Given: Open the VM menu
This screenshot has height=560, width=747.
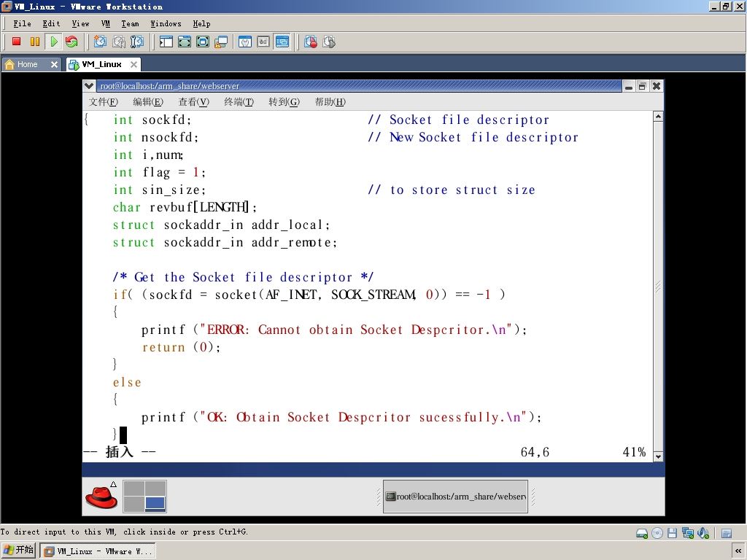Looking at the screenshot, I should [x=106, y=24].
